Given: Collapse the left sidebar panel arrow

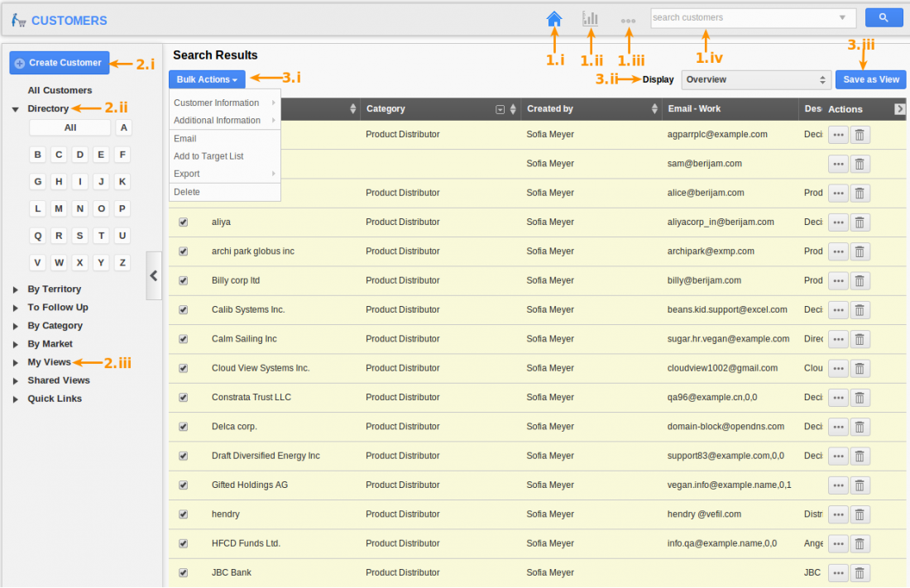Looking at the screenshot, I should [x=154, y=275].
